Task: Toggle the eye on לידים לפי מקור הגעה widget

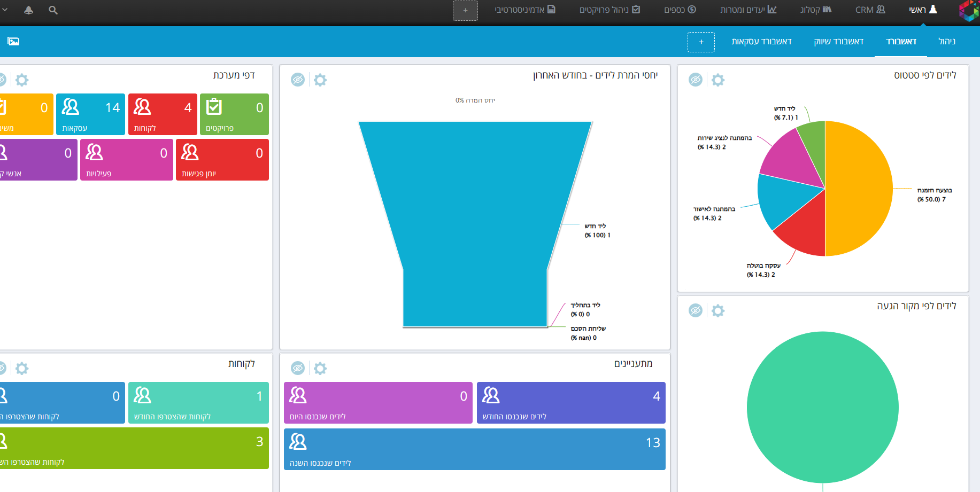Action: point(696,310)
